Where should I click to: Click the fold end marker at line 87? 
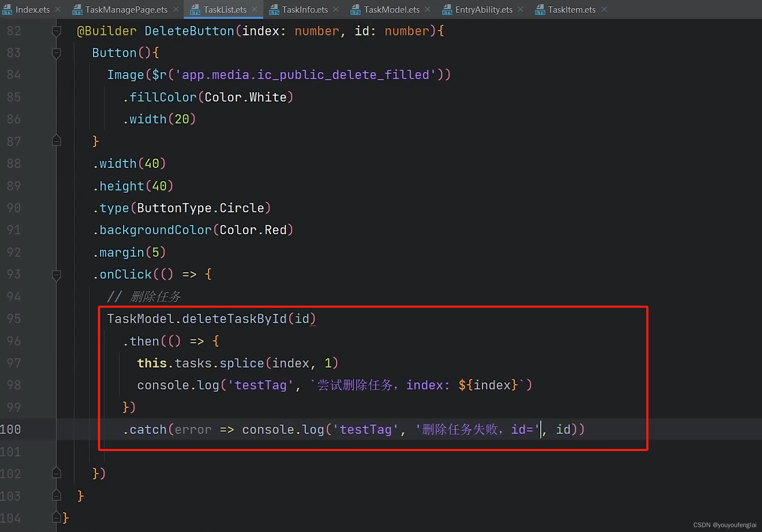[56, 141]
